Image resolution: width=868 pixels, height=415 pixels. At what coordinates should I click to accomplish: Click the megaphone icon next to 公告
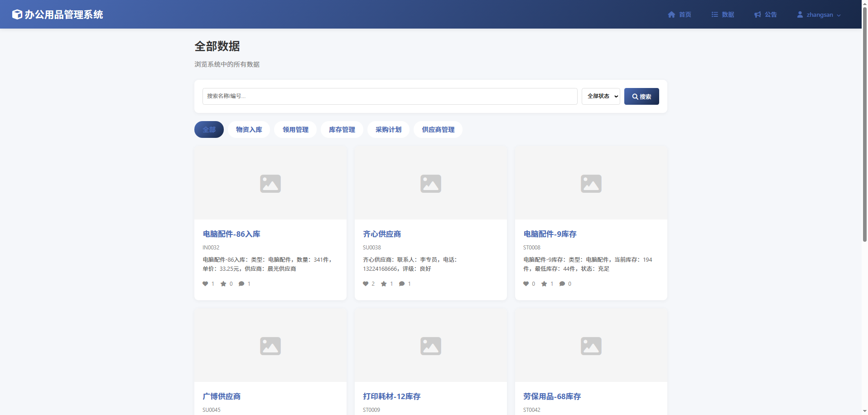pyautogui.click(x=757, y=15)
